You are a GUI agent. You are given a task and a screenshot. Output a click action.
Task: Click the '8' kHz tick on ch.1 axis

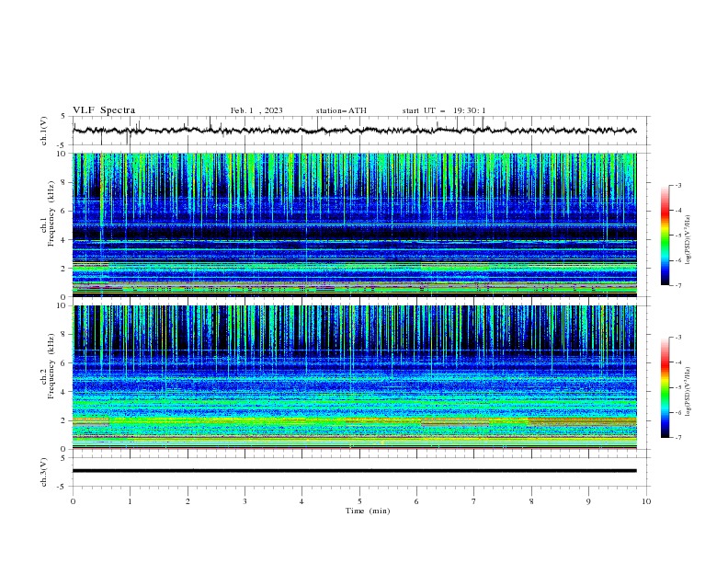(64, 182)
